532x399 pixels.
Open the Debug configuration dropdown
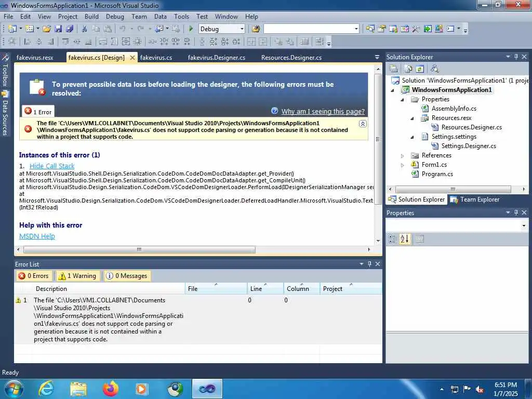click(x=242, y=29)
